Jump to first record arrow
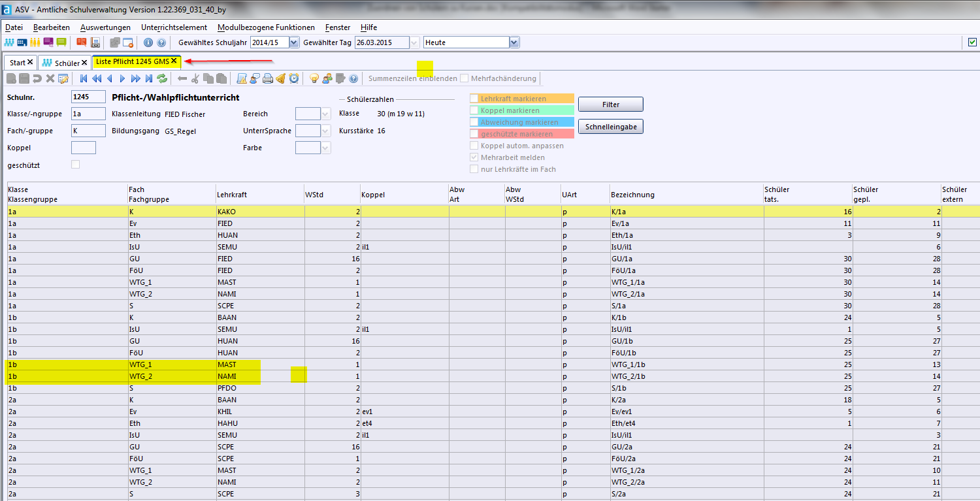980x501 pixels. (x=84, y=78)
